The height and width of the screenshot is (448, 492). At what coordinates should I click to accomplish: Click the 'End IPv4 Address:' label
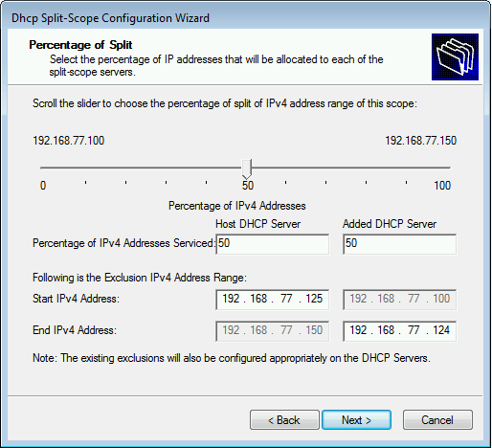[75, 330]
